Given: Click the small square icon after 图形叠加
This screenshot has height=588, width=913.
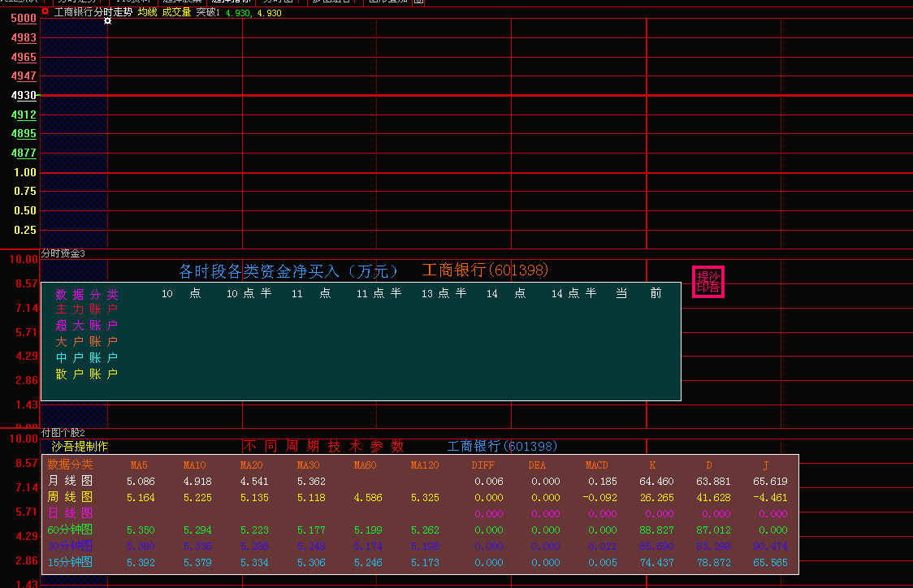Looking at the screenshot, I should (418, 2).
